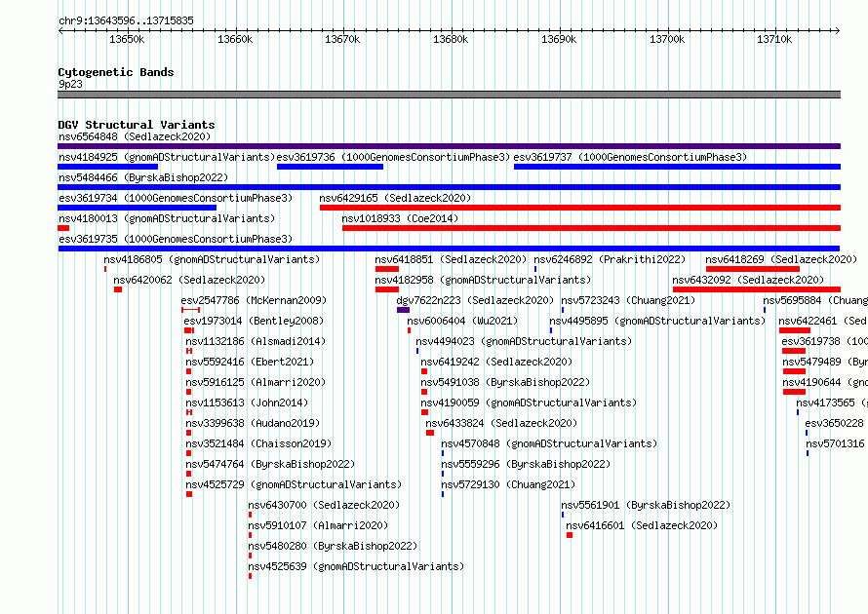This screenshot has width=868, height=614.
Task: Click the 9p23 cytogenetic band bar
Action: [x=449, y=95]
